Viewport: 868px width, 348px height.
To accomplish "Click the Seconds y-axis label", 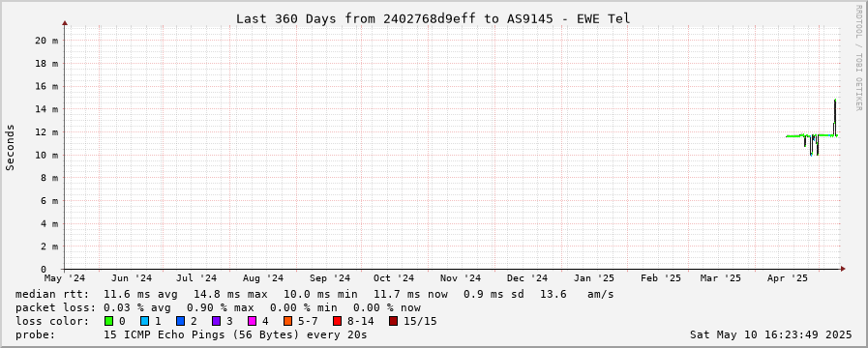I will pos(11,147).
